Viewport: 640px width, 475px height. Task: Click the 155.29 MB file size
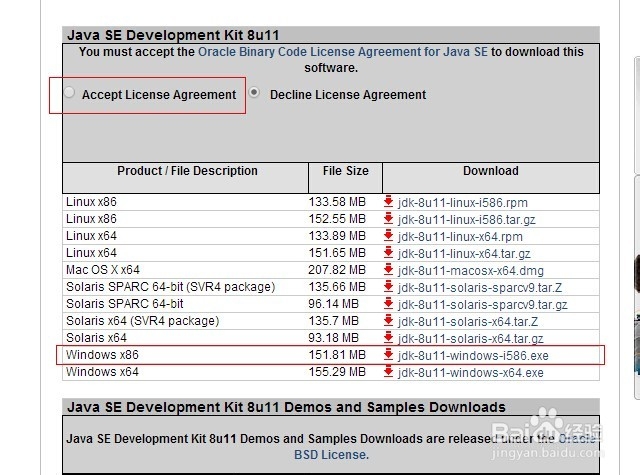(x=337, y=372)
